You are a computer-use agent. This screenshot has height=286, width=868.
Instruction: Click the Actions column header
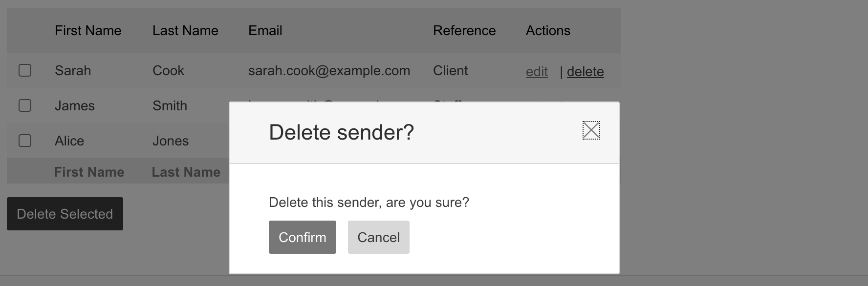click(548, 30)
